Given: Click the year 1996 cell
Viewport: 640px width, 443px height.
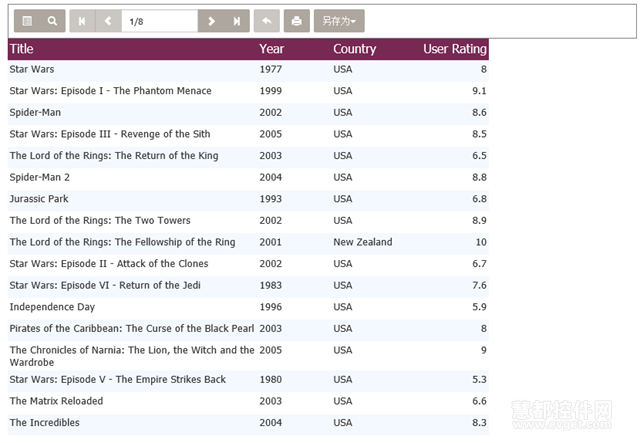Looking at the screenshot, I should [271, 307].
